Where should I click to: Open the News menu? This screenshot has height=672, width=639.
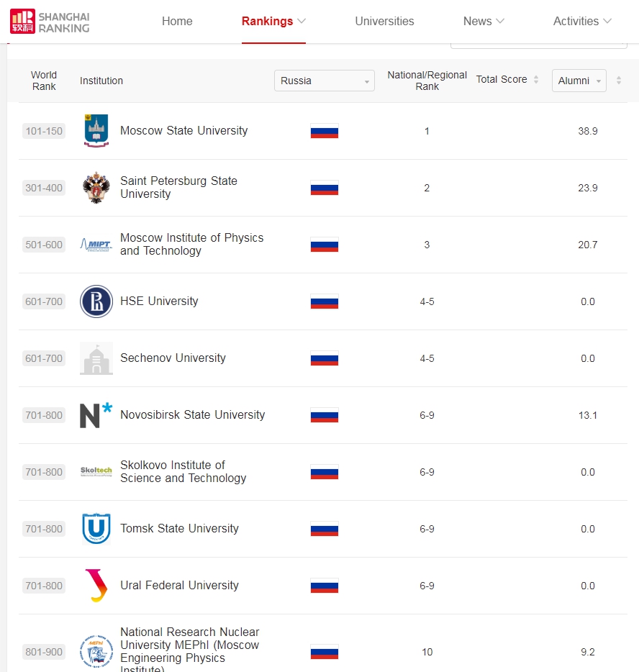[484, 21]
